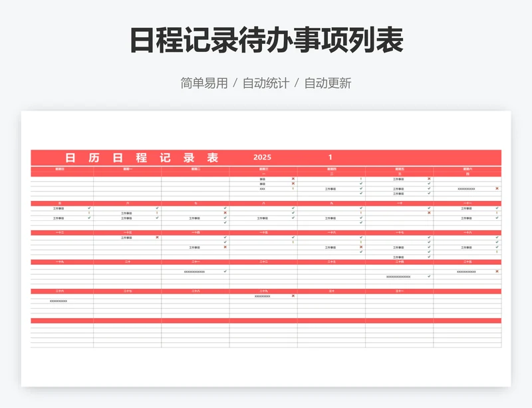Click the month cell showing 1
The image size is (532, 408).
(x=331, y=158)
